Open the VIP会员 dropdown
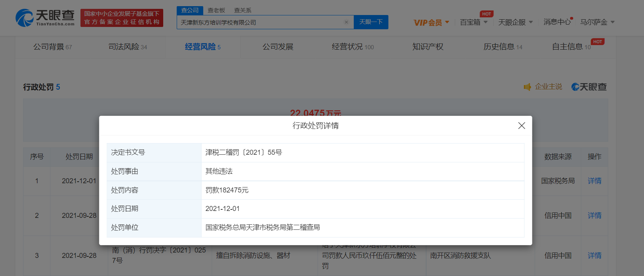The width and height of the screenshot is (644, 276). (x=431, y=22)
